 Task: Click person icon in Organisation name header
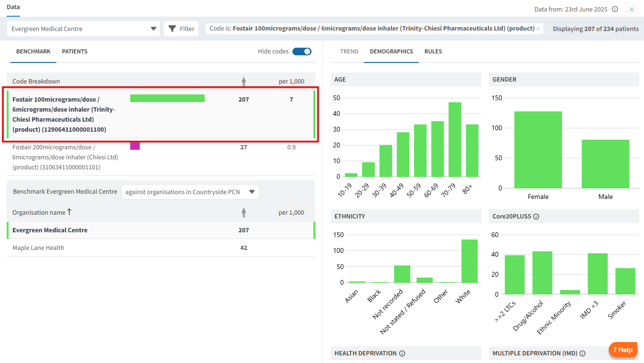point(244,212)
